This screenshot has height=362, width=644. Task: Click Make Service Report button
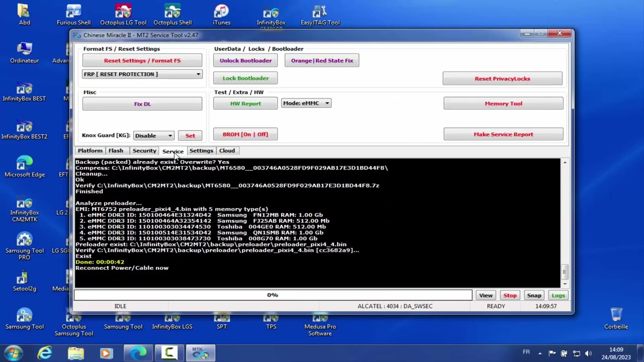503,134
